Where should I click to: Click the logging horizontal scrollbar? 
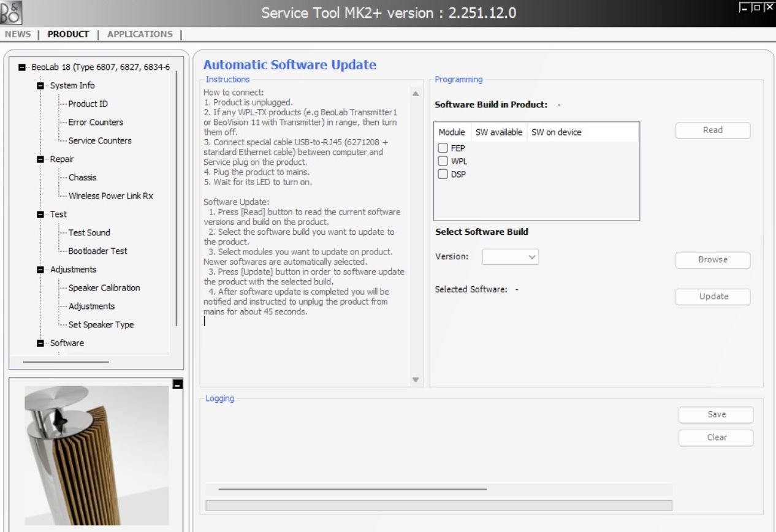coord(352,489)
